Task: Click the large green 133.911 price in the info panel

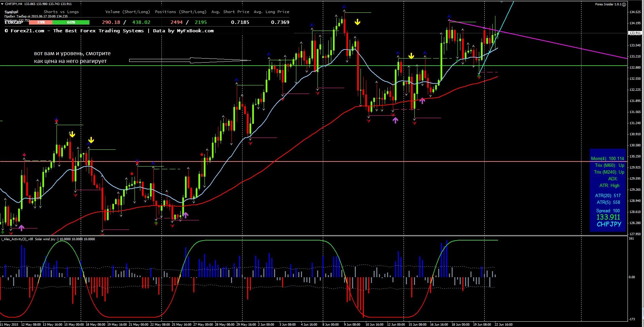Action: [608, 217]
